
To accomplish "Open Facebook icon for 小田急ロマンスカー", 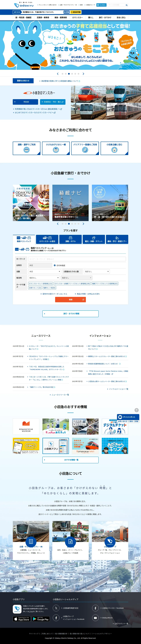I will (x=95, y=608).
